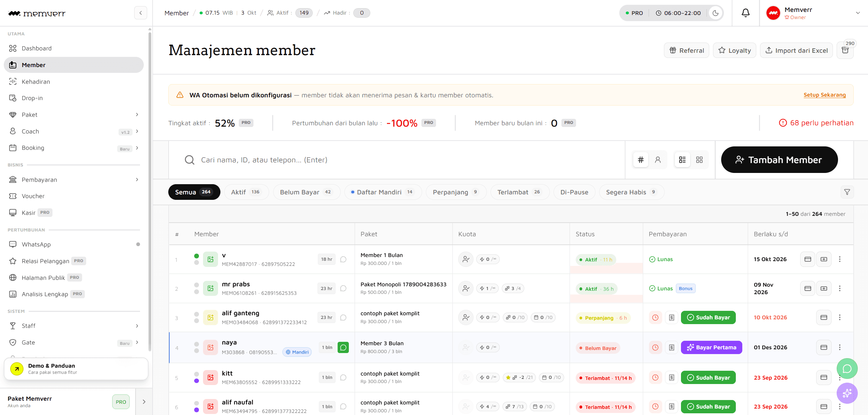Open the funnel filter icon

(847, 192)
